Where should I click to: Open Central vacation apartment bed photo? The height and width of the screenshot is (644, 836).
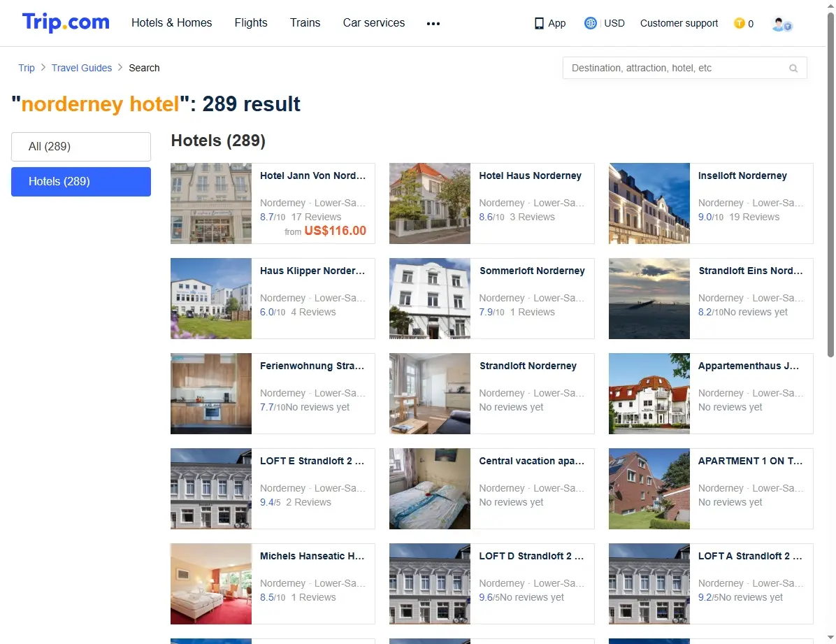(x=430, y=488)
